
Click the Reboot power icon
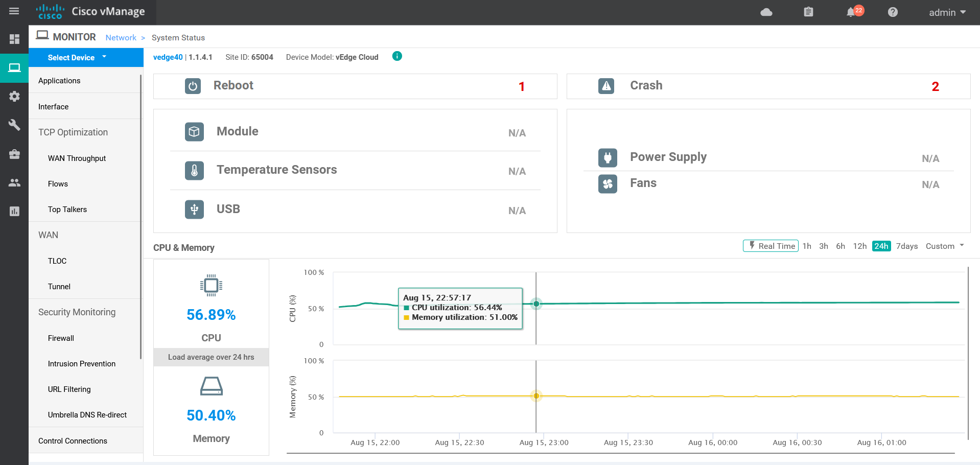tap(193, 86)
